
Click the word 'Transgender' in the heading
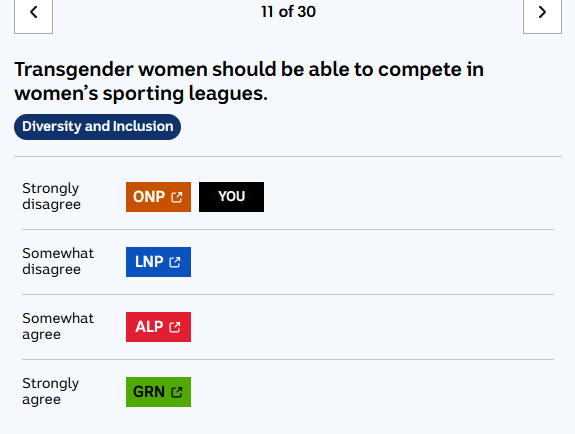click(x=74, y=70)
